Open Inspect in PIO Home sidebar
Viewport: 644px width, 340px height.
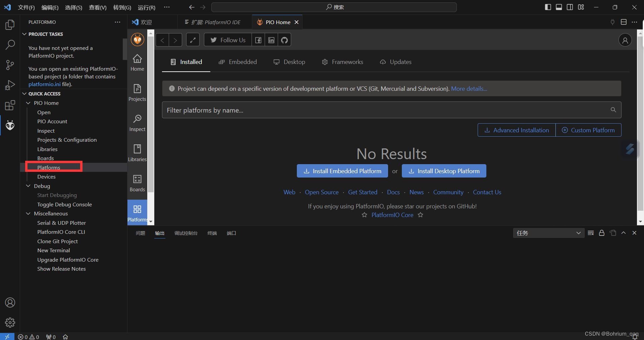tap(137, 123)
